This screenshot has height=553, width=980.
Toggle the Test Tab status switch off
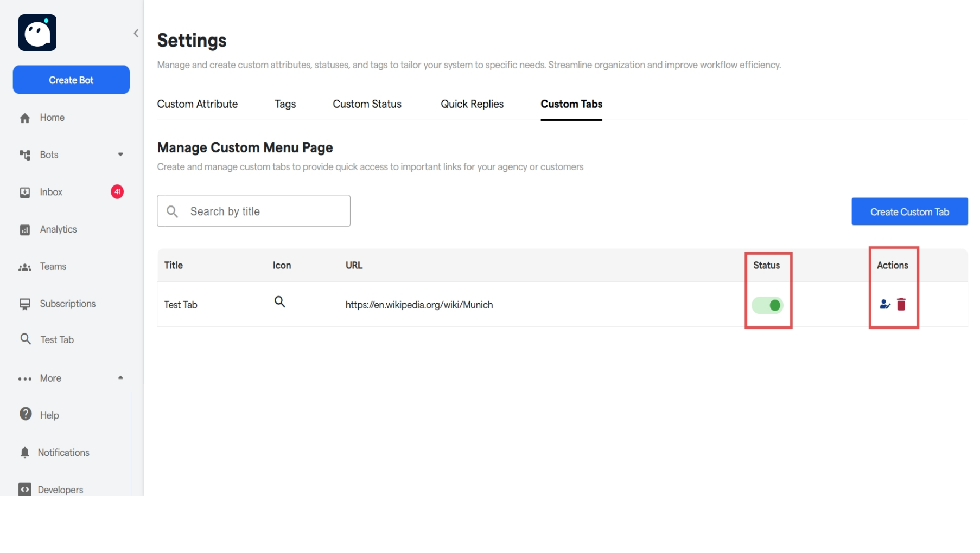[767, 305]
